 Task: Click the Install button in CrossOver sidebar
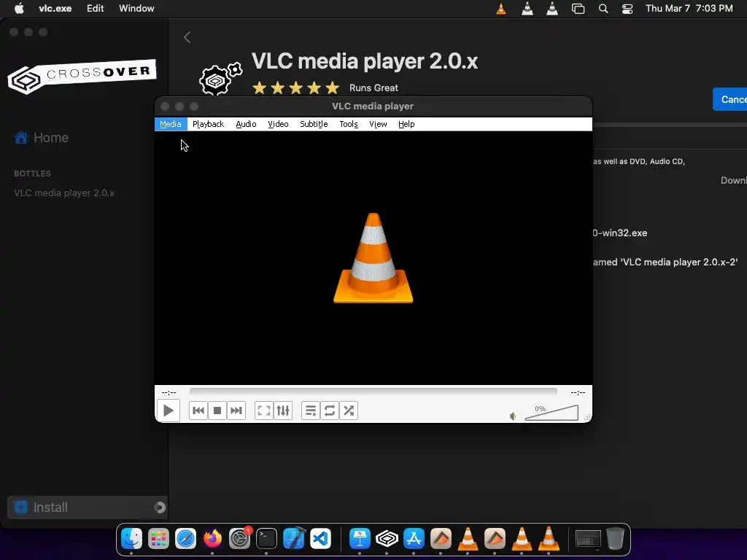click(87, 507)
